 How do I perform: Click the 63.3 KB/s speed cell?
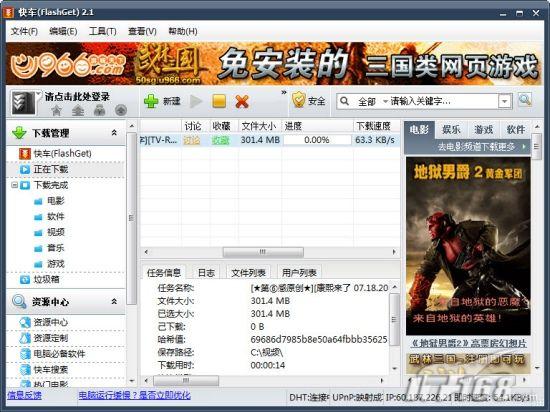coord(375,140)
